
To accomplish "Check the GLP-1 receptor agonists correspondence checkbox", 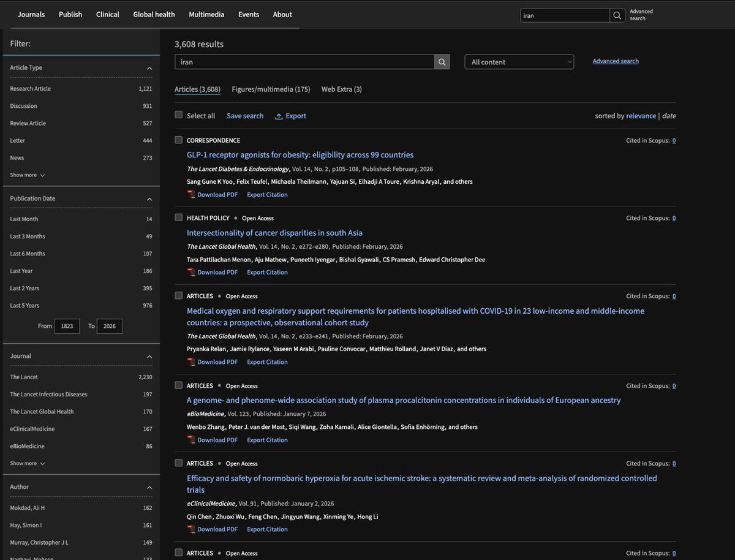I will click(179, 140).
